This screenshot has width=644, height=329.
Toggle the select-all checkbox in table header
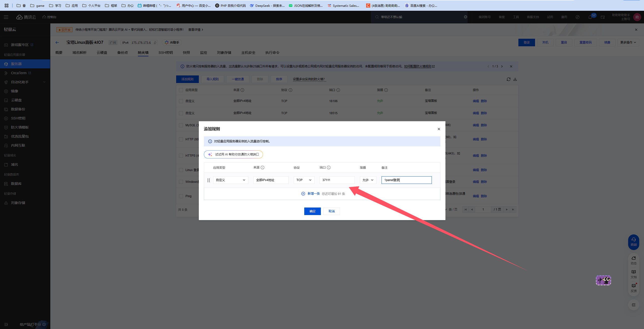pyautogui.click(x=181, y=90)
